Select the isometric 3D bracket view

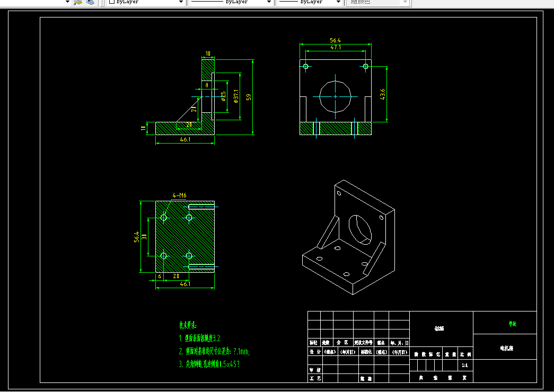(x=349, y=237)
